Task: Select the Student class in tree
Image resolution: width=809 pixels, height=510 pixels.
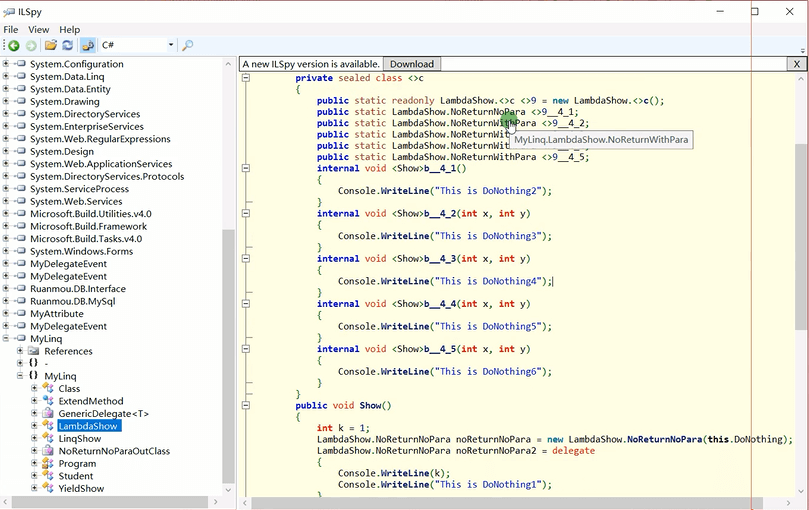Action: (x=75, y=476)
